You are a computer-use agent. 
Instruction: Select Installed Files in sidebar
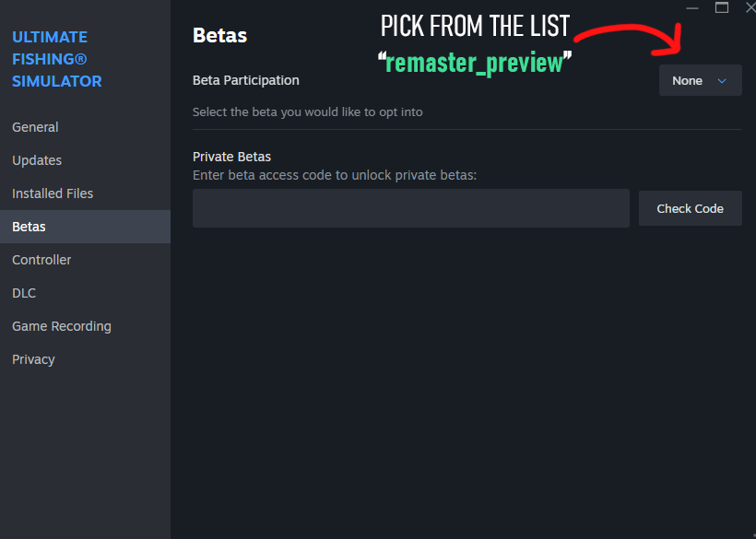pos(53,193)
